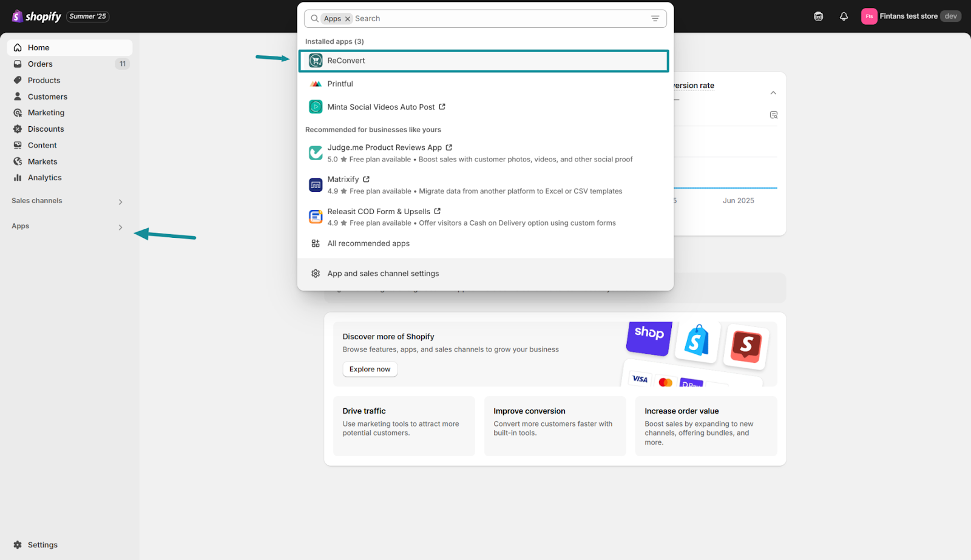Open the Sidekick assistant icon
This screenshot has height=560, width=971.
819,16
